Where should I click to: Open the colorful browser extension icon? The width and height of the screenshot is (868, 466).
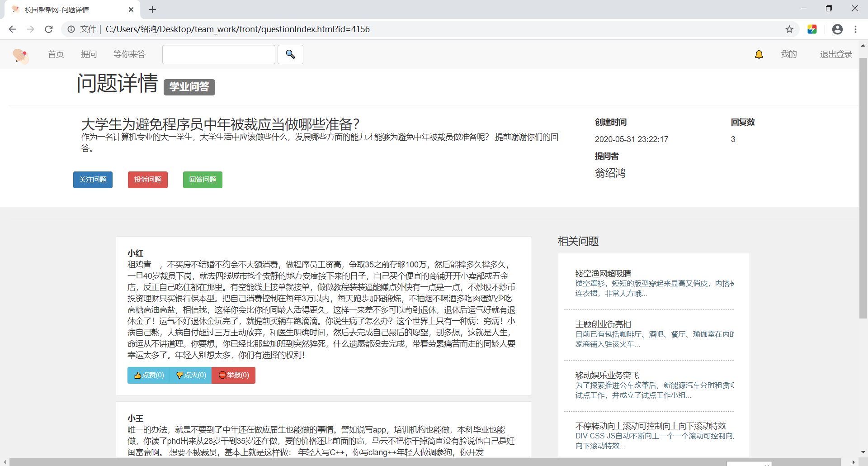(812, 29)
